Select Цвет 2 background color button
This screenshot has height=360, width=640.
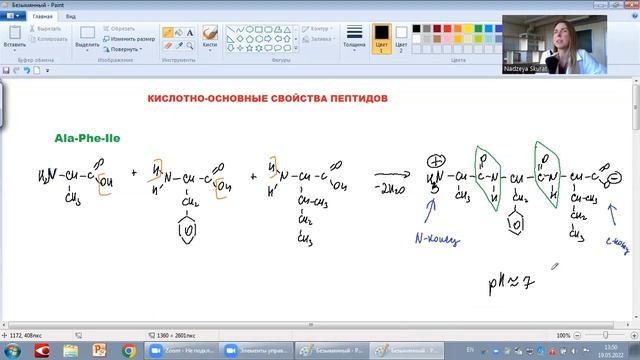coord(401,39)
